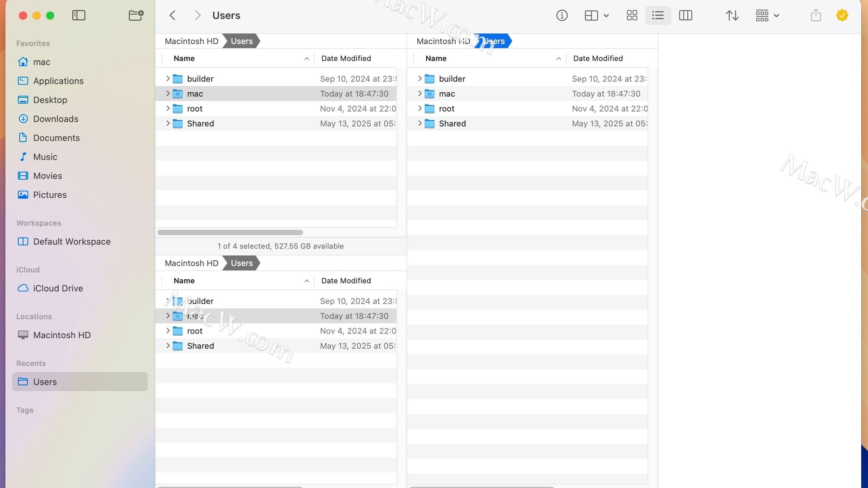The width and height of the screenshot is (868, 488).
Task: Open the group-by dropdown
Action: point(767,15)
